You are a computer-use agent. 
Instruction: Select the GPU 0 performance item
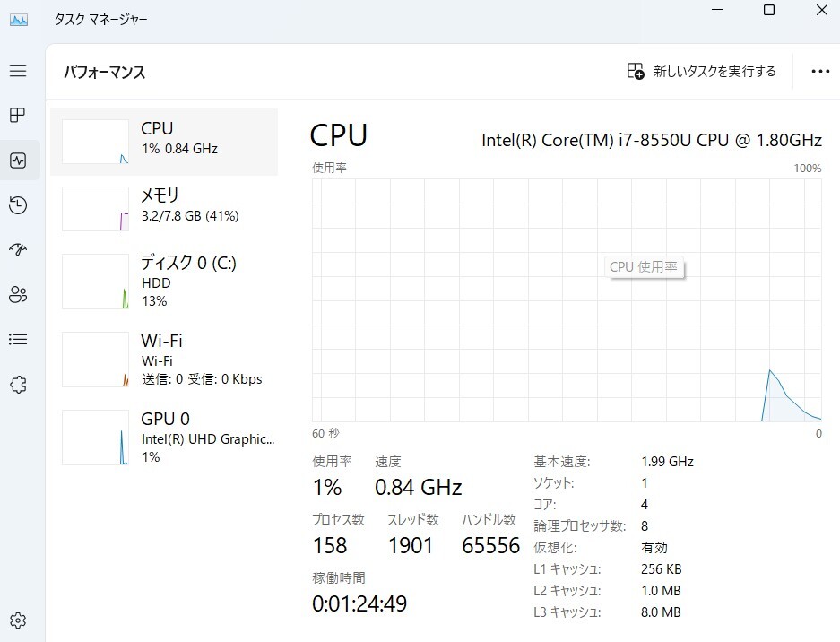click(x=165, y=437)
